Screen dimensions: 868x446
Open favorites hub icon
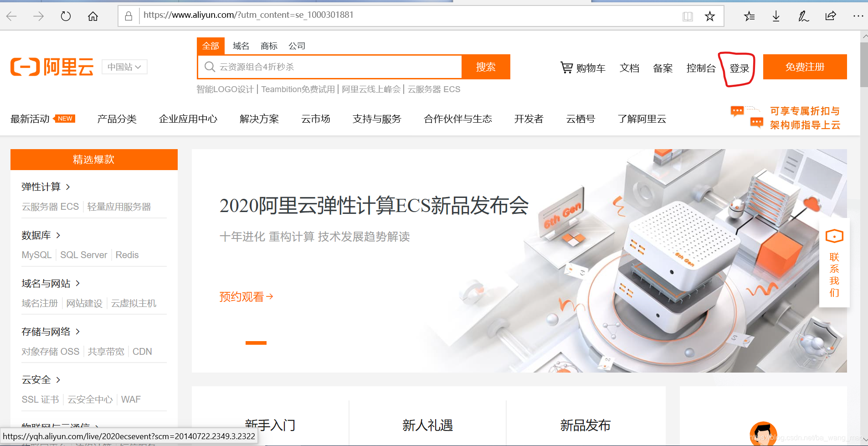click(749, 16)
